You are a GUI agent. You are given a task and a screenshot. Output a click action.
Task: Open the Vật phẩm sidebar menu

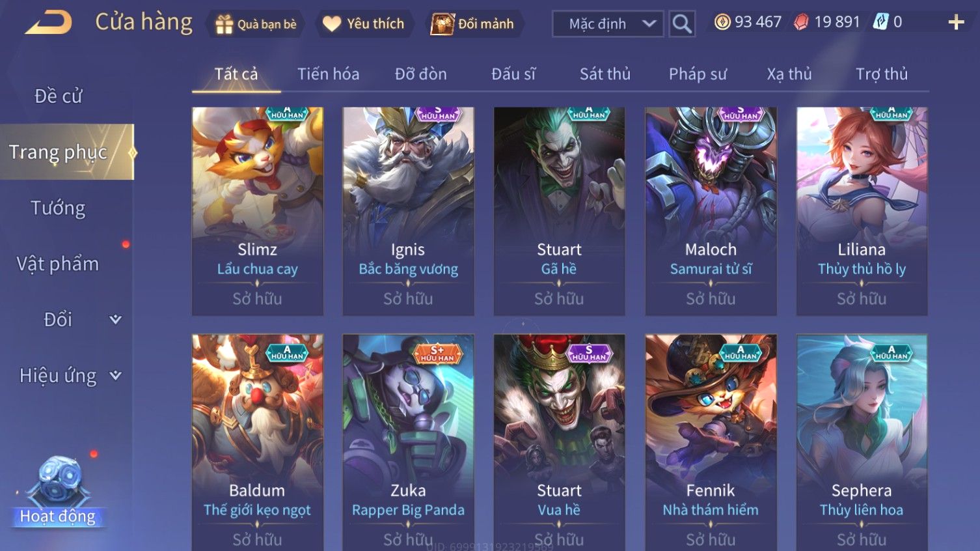59,264
